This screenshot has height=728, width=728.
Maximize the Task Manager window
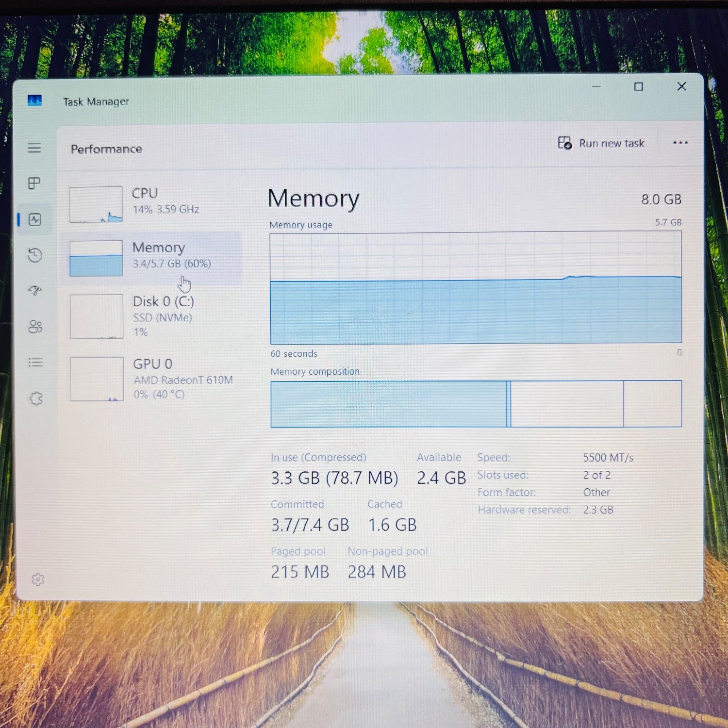click(639, 86)
